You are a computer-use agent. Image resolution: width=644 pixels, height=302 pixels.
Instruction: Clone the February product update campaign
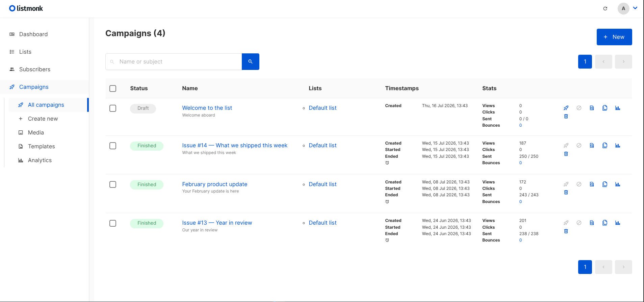click(x=605, y=184)
